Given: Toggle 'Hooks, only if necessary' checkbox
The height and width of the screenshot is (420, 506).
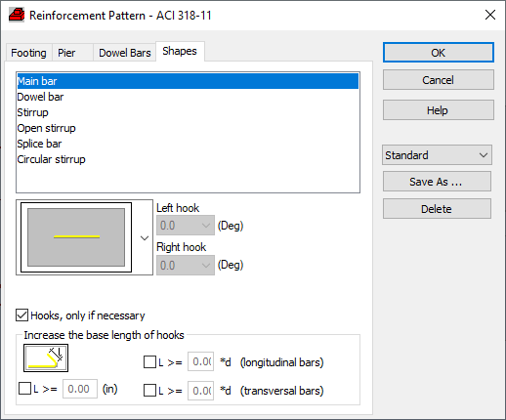Looking at the screenshot, I should coord(21,315).
